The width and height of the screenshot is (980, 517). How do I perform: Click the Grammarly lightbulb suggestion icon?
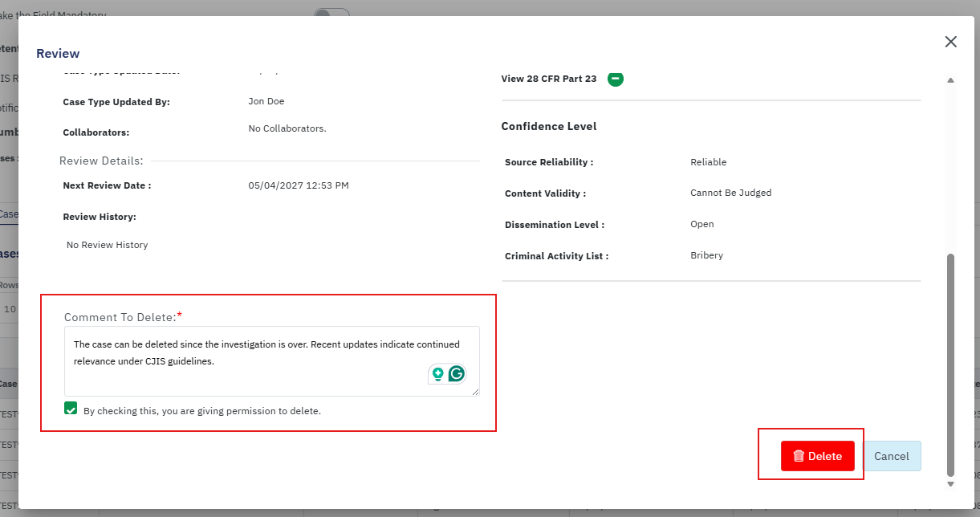coord(437,373)
